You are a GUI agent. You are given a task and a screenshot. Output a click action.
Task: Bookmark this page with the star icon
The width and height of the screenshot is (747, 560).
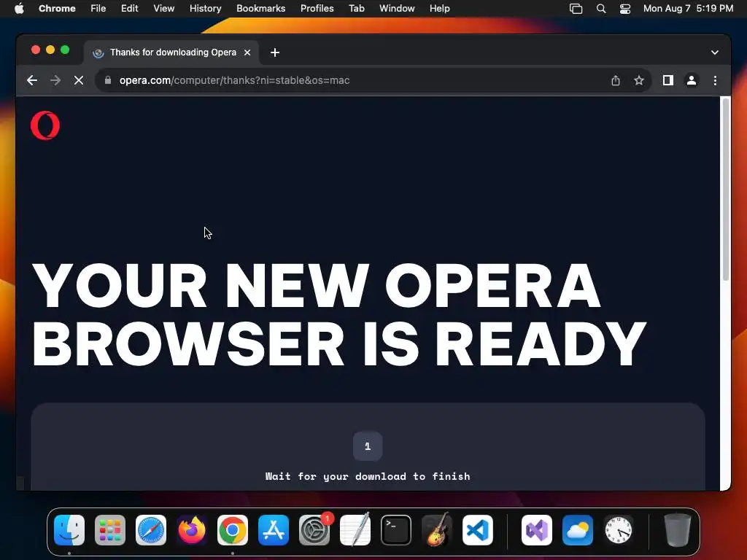(x=639, y=80)
